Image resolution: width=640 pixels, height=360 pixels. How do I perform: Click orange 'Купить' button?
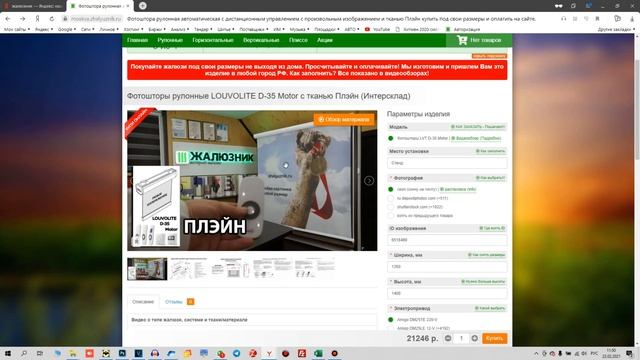(495, 338)
